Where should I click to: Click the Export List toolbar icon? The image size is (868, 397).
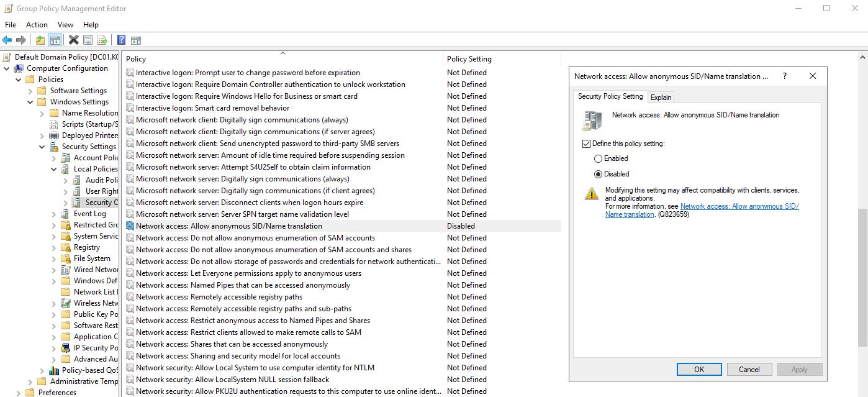coord(102,40)
